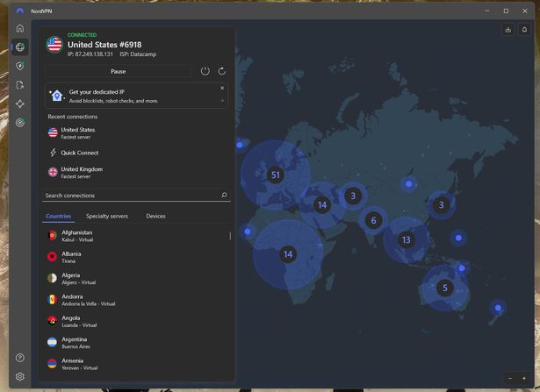Click the Pause button
This screenshot has width=540, height=392.
point(119,71)
